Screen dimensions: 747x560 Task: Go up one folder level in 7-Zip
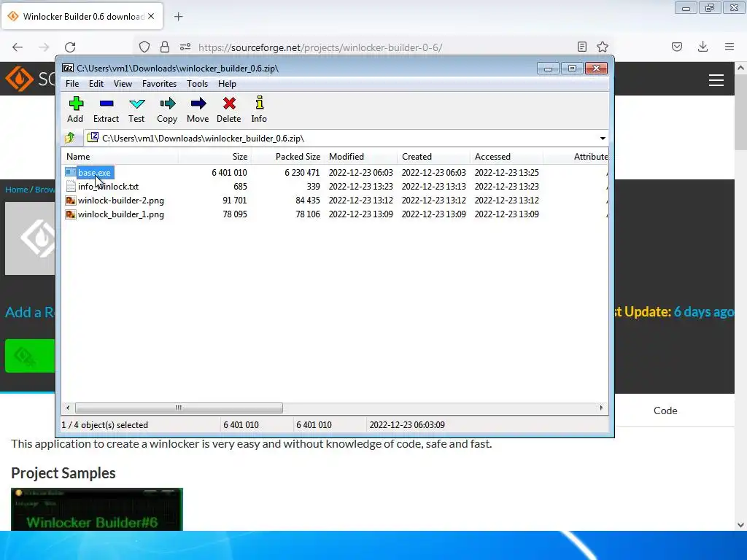[70, 138]
